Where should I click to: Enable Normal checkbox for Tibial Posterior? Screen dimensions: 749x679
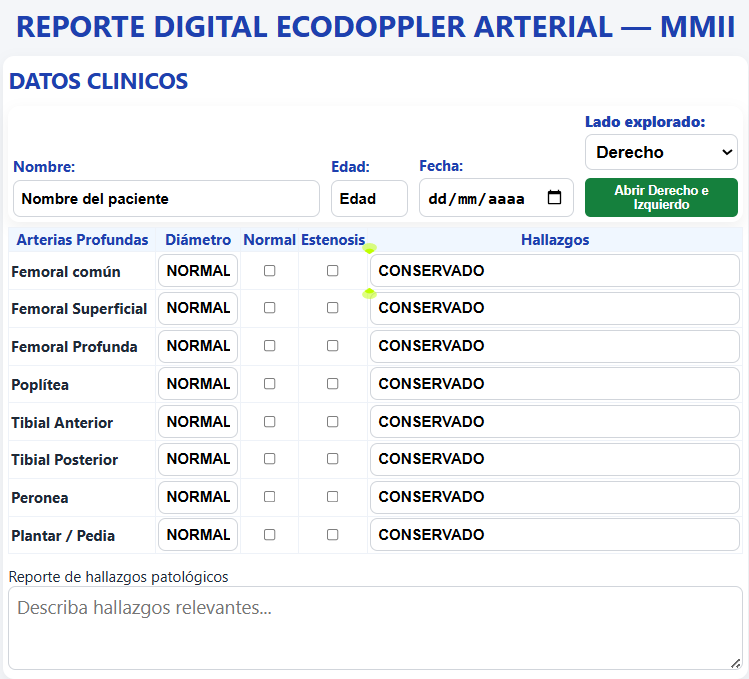click(x=269, y=459)
